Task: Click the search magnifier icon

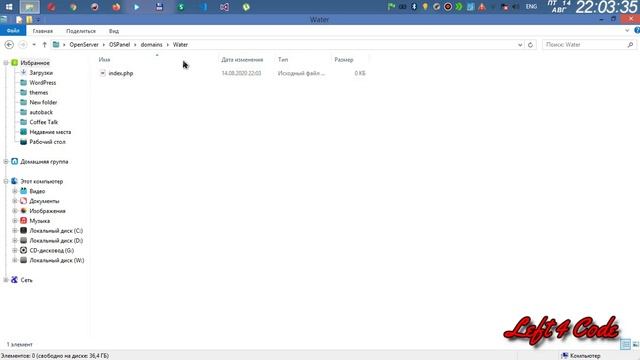Action: pos(630,44)
